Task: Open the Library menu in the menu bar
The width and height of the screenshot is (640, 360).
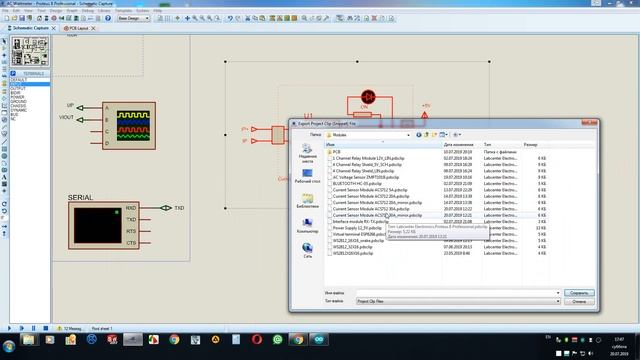Action: click(104, 11)
